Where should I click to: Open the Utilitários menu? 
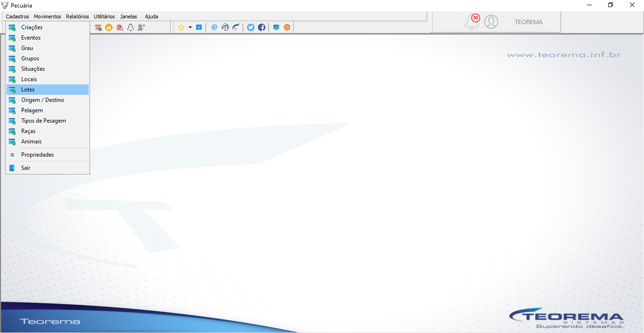pyautogui.click(x=104, y=17)
